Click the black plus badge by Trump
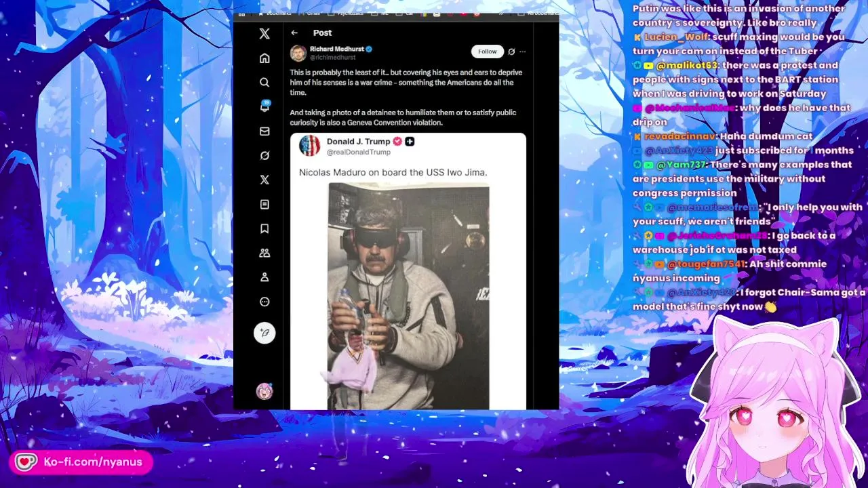 pyautogui.click(x=410, y=142)
